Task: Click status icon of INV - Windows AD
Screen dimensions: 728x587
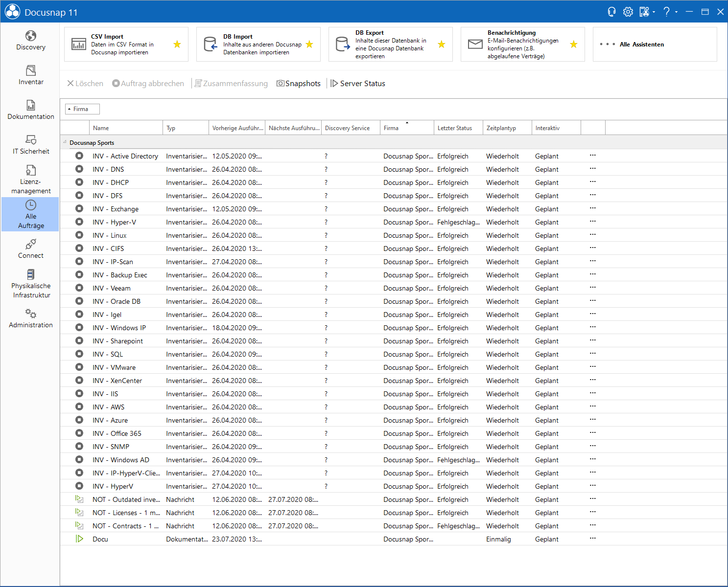Action: pos(79,459)
